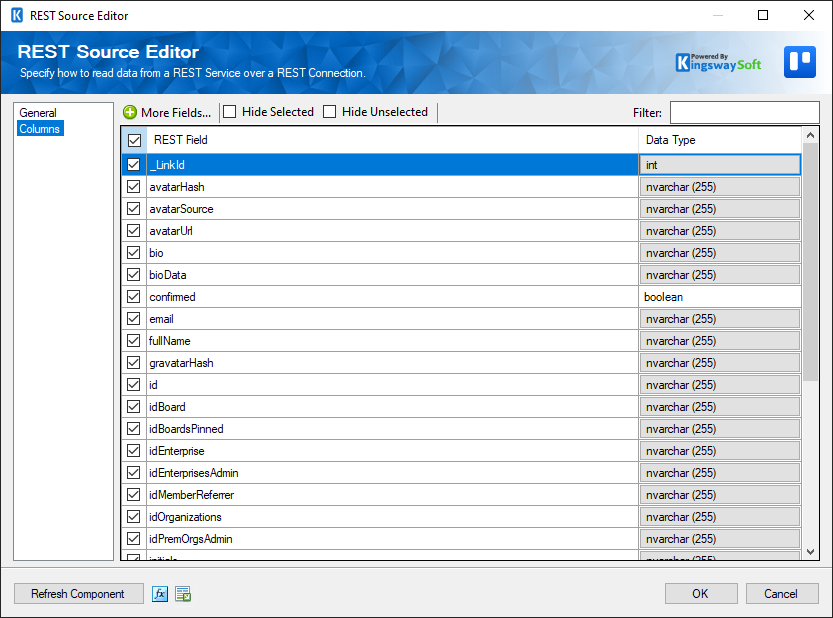Uncheck the bio field checkbox
833x618 pixels.
134,252
